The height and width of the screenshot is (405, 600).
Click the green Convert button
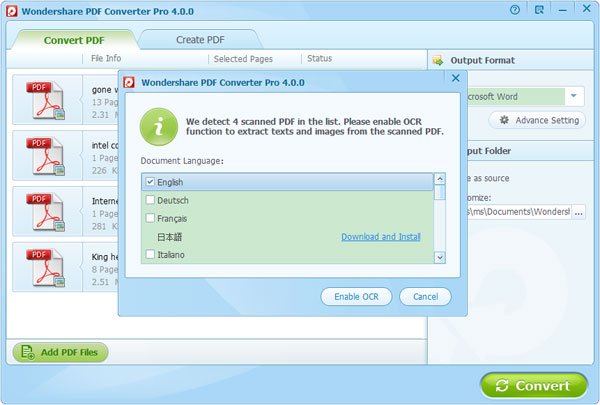(x=534, y=385)
